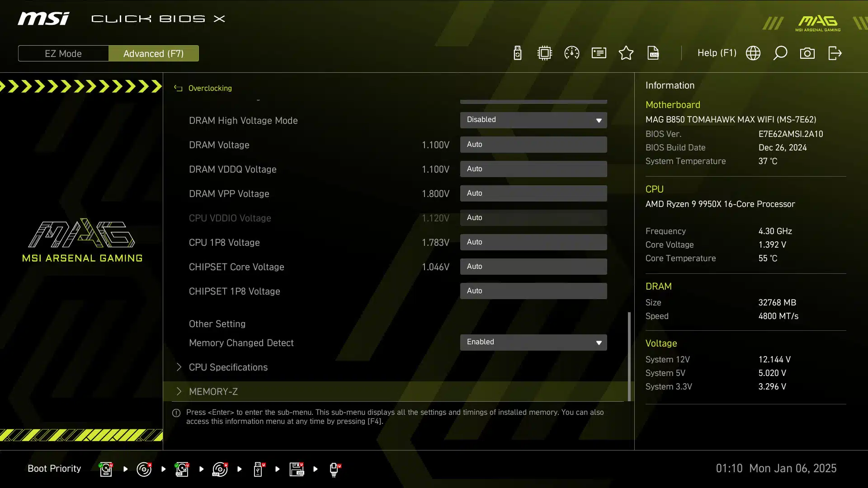Screen dimensions: 868x488
Task: Expand the CPU Specifications sub-menu
Action: click(x=228, y=367)
